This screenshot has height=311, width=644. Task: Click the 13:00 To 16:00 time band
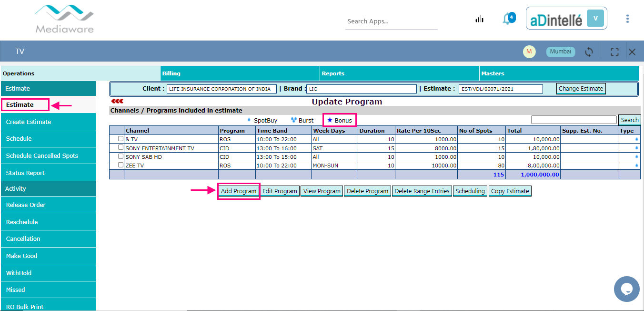coord(283,148)
